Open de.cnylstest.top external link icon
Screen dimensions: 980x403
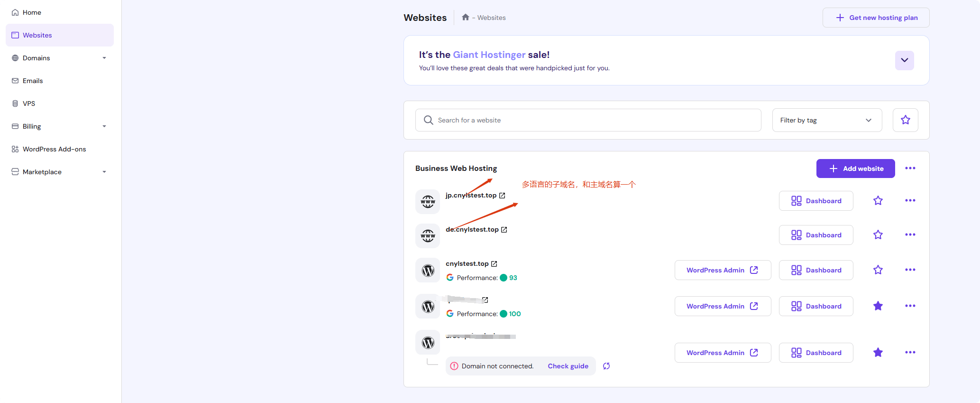coord(504,230)
